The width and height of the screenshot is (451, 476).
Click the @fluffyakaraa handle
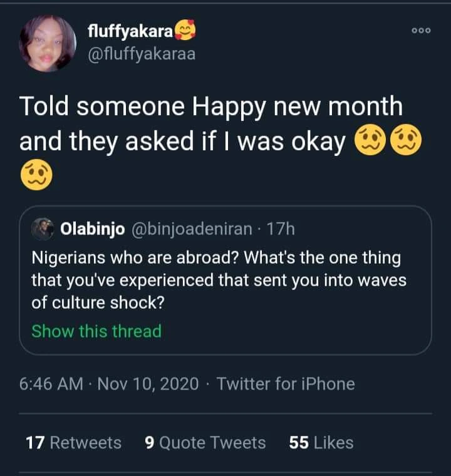coord(142,54)
